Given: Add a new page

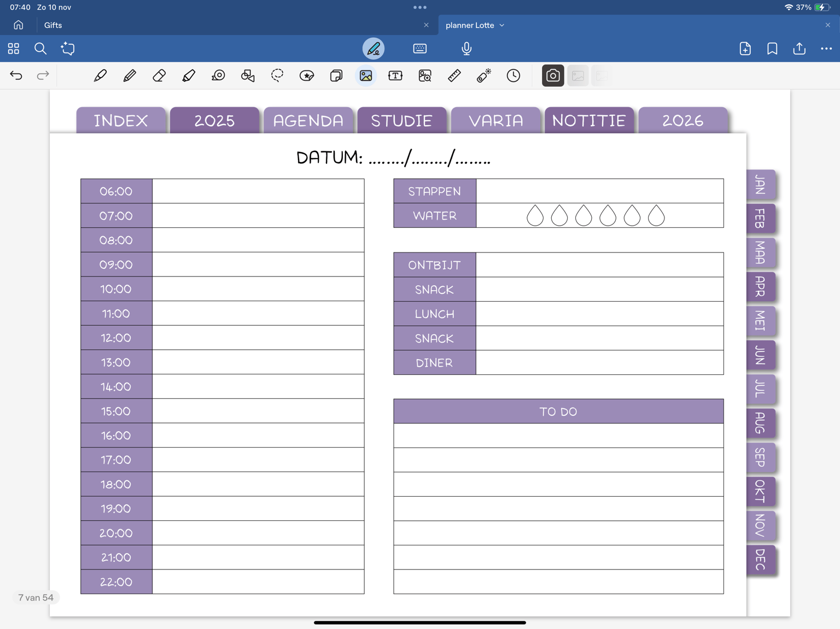Looking at the screenshot, I should tap(745, 49).
